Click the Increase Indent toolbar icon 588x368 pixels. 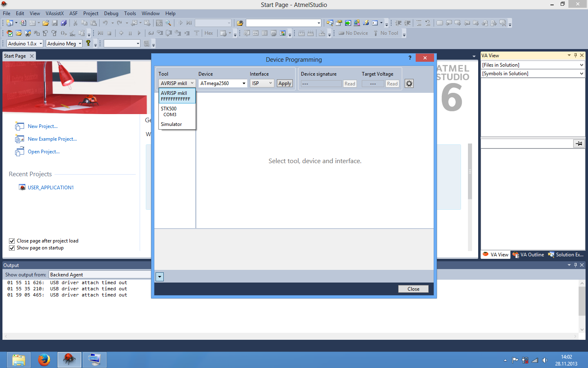coord(408,23)
